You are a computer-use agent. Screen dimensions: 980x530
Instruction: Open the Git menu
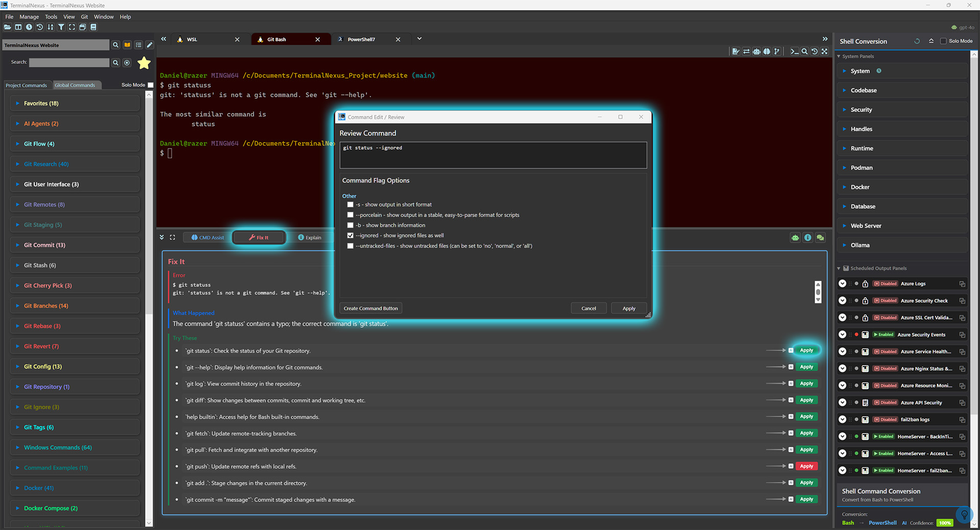pyautogui.click(x=84, y=16)
